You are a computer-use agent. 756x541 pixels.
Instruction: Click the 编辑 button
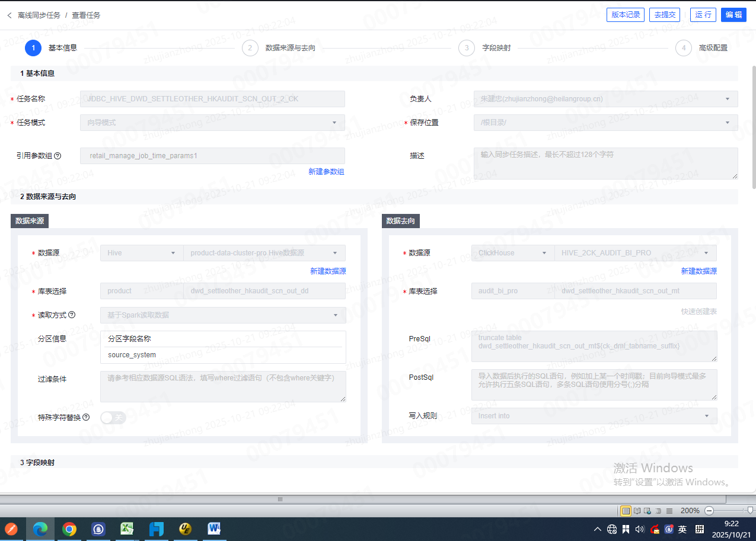coord(733,15)
